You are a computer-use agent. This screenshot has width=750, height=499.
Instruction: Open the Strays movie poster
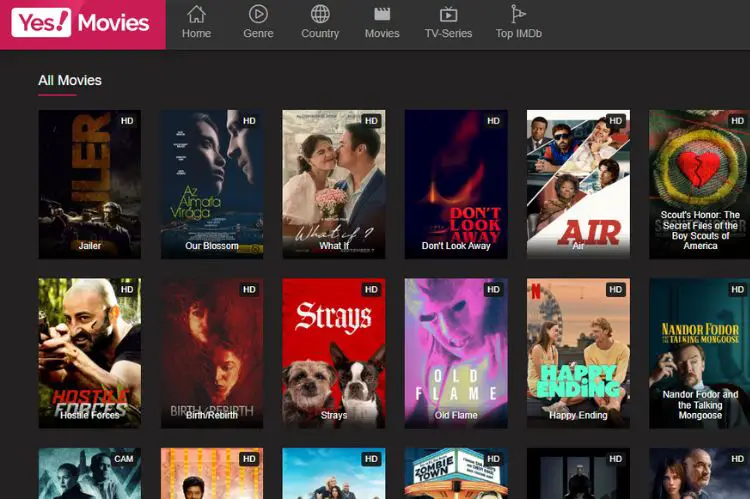(x=334, y=353)
